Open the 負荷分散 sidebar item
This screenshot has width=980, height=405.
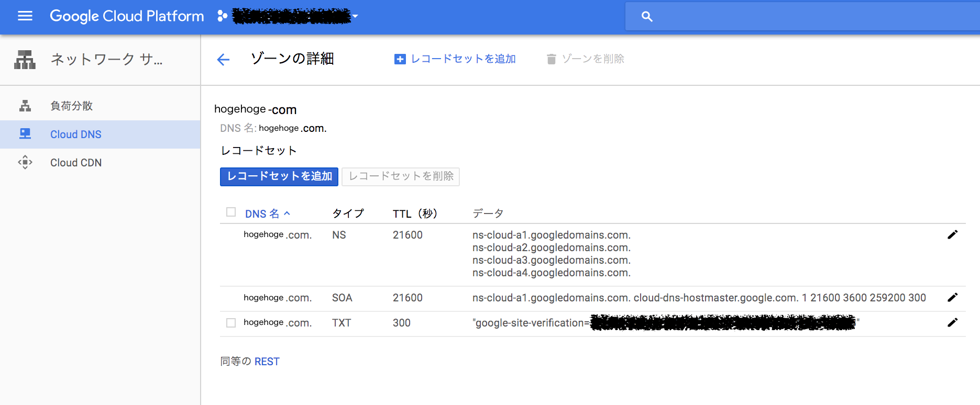pyautogui.click(x=100, y=106)
